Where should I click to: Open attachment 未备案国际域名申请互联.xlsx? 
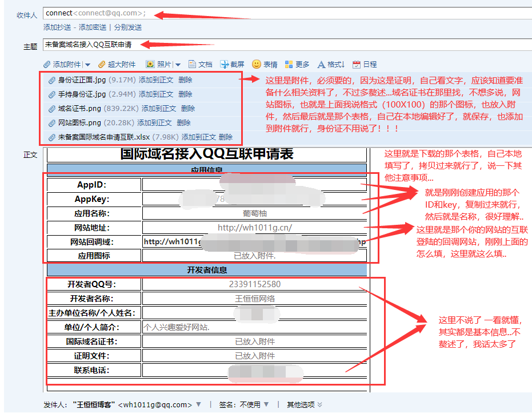[x=104, y=137]
